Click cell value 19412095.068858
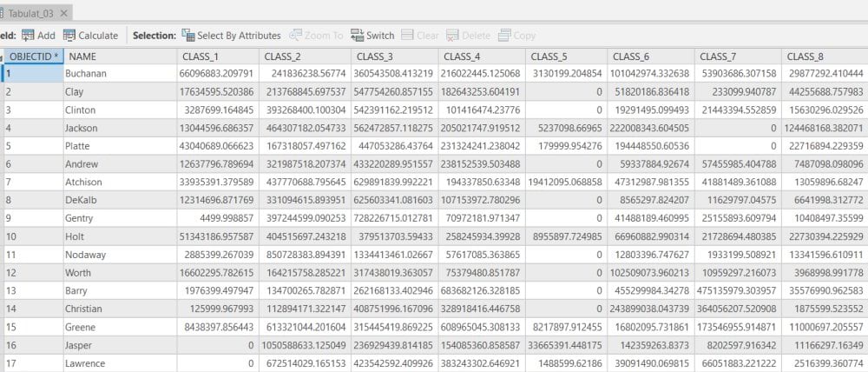The width and height of the screenshot is (868, 372). (x=565, y=182)
